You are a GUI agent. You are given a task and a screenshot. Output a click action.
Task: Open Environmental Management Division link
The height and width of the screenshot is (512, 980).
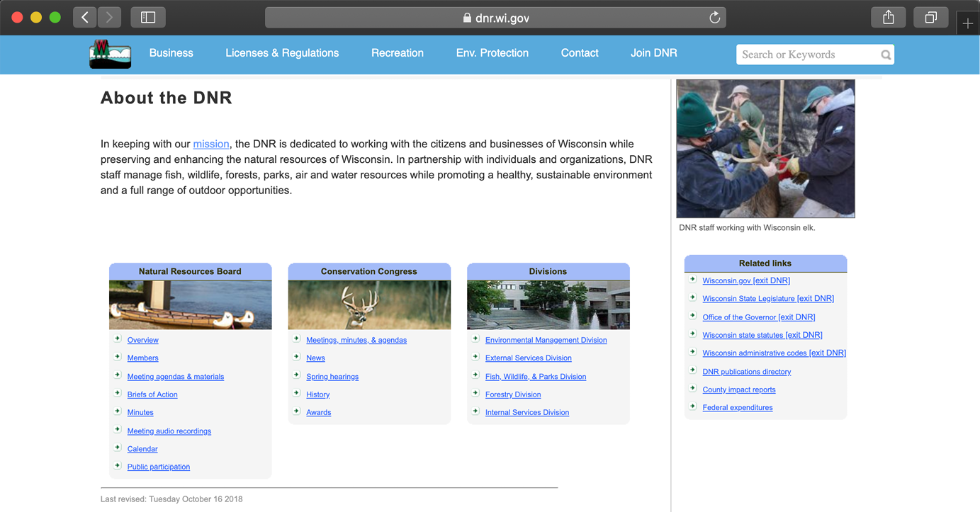[546, 340]
